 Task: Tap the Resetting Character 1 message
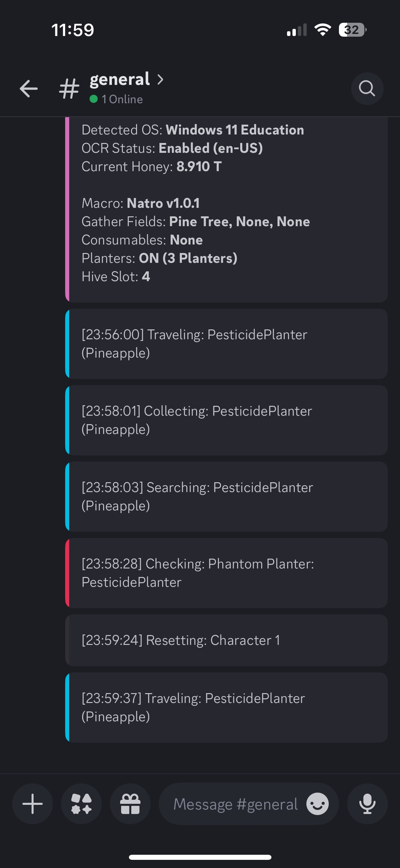226,640
